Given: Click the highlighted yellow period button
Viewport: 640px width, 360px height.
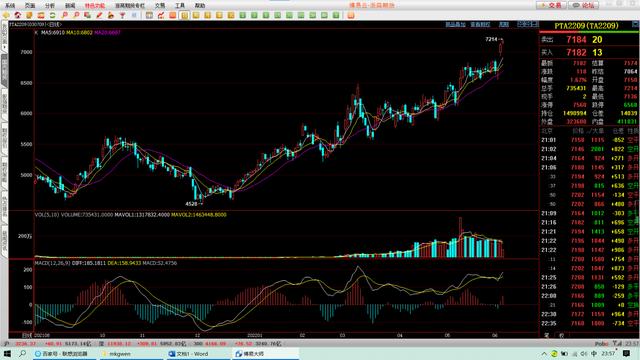Looking at the screenshot, I should click(184, 15).
